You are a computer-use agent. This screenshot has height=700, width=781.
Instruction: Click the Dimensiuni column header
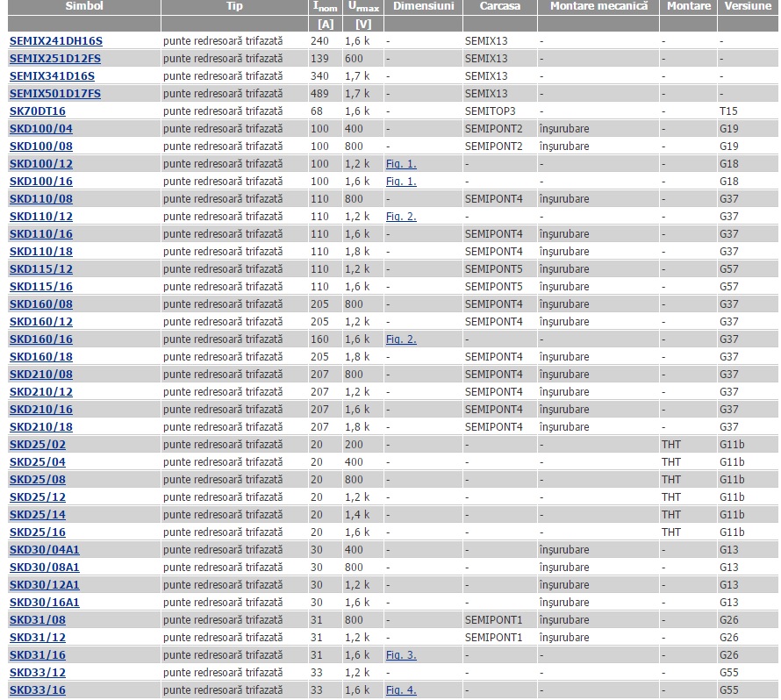point(423,6)
